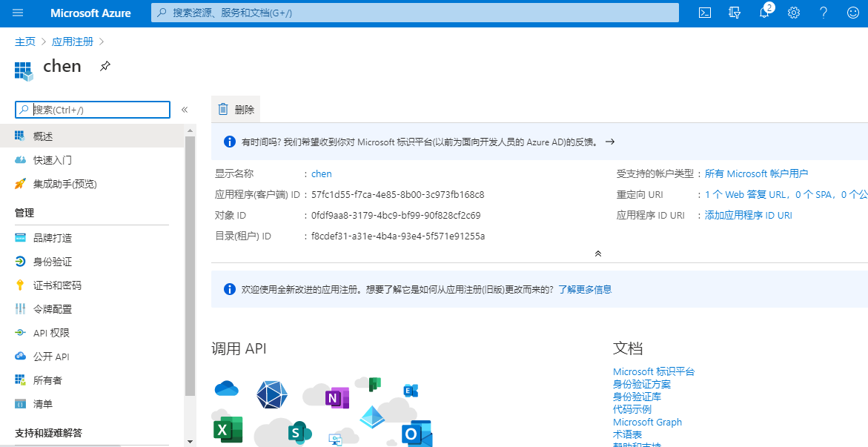
Task: Open 所有 Microsoft 帐户用户 account type link
Action: click(x=756, y=174)
